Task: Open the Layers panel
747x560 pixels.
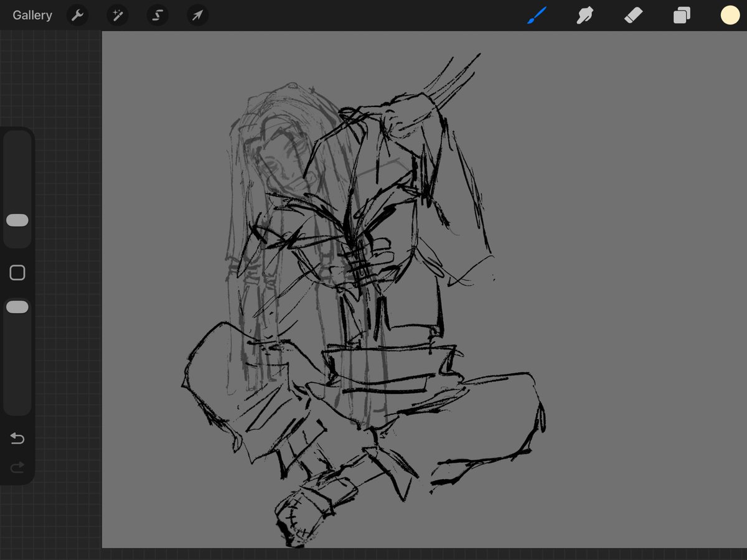Action: [x=682, y=16]
